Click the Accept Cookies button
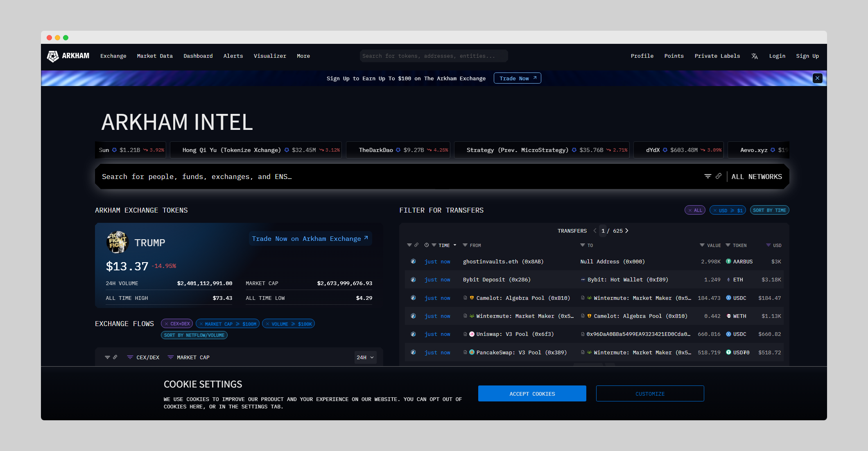Screen dimensions: 868x451 pyautogui.click(x=532, y=394)
